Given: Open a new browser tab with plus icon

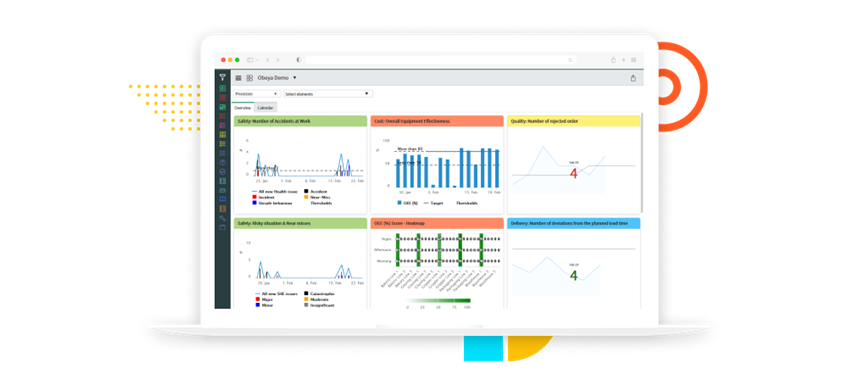Looking at the screenshot, I should coord(624,60).
